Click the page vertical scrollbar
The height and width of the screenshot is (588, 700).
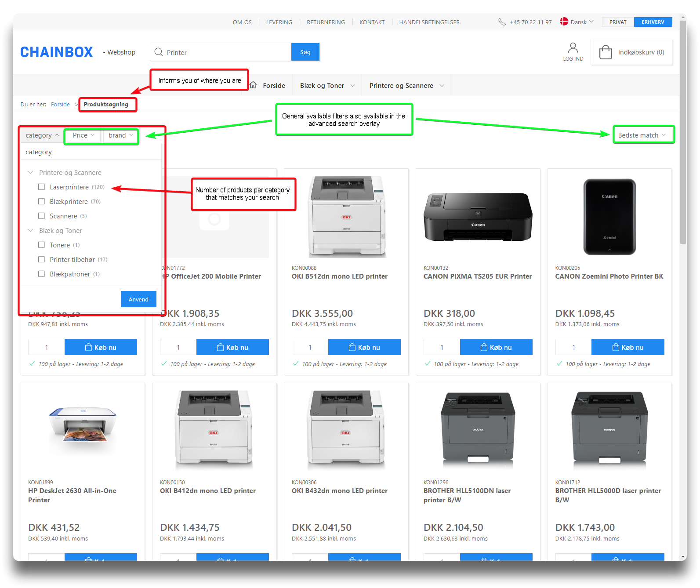point(683,132)
